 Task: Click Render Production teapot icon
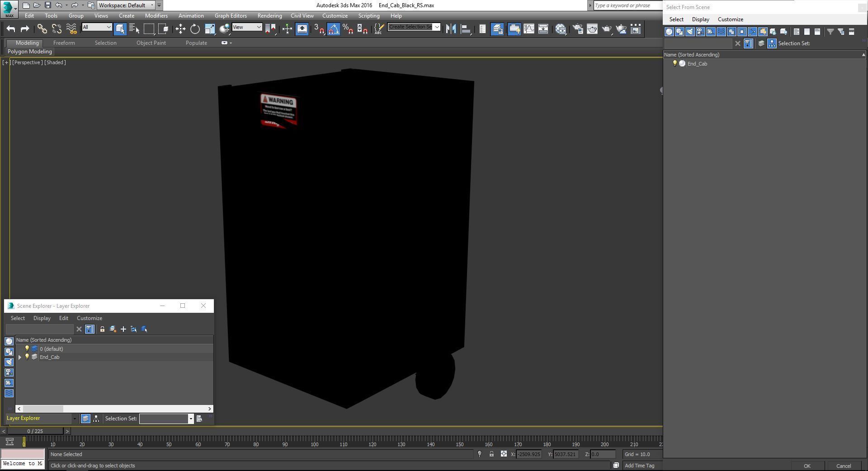(606, 29)
